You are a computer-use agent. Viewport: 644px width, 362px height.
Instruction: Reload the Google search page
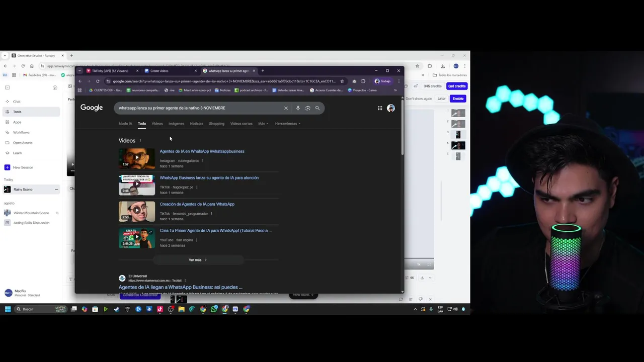98,81
